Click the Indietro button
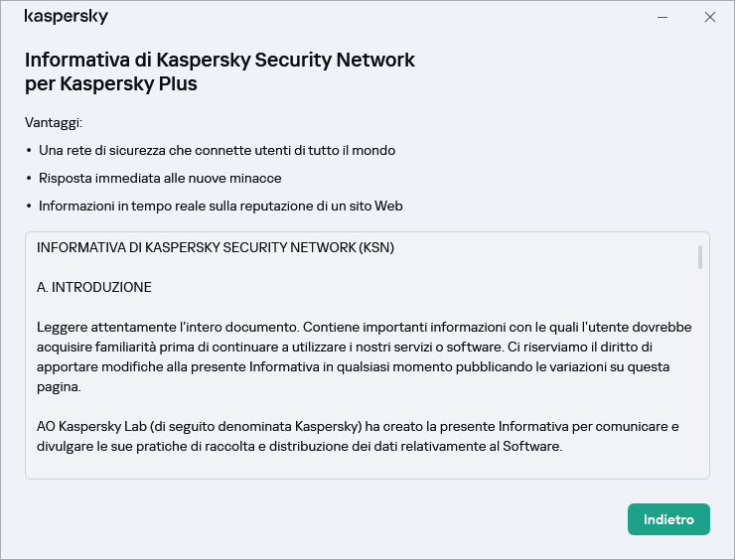Viewport: 735px width, 560px height. point(668,519)
